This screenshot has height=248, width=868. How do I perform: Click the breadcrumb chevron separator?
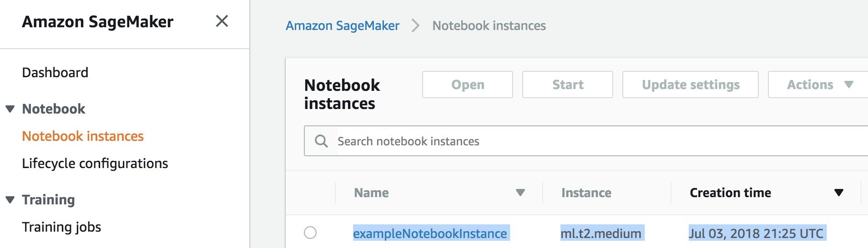[415, 26]
